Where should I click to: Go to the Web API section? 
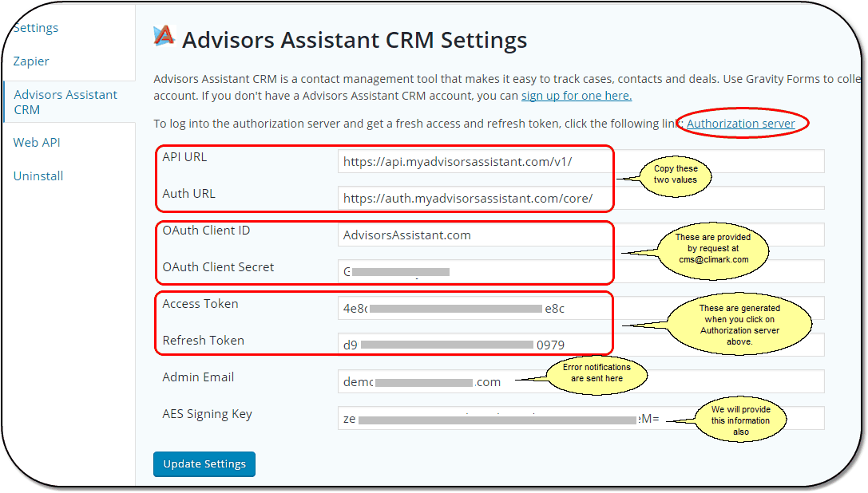[x=37, y=143]
